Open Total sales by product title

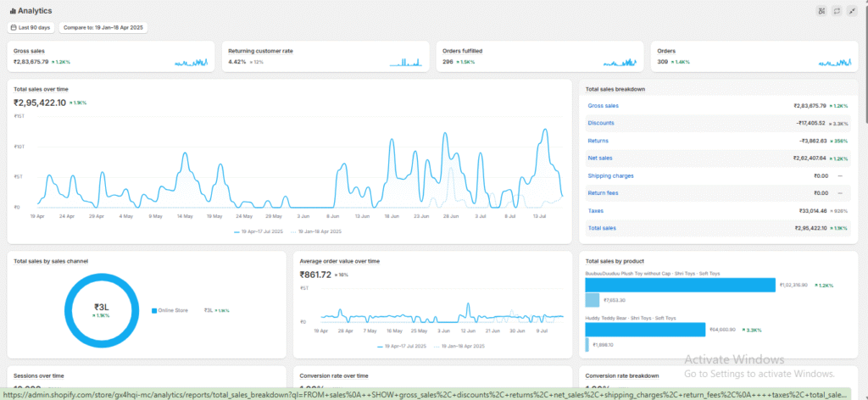coord(615,261)
